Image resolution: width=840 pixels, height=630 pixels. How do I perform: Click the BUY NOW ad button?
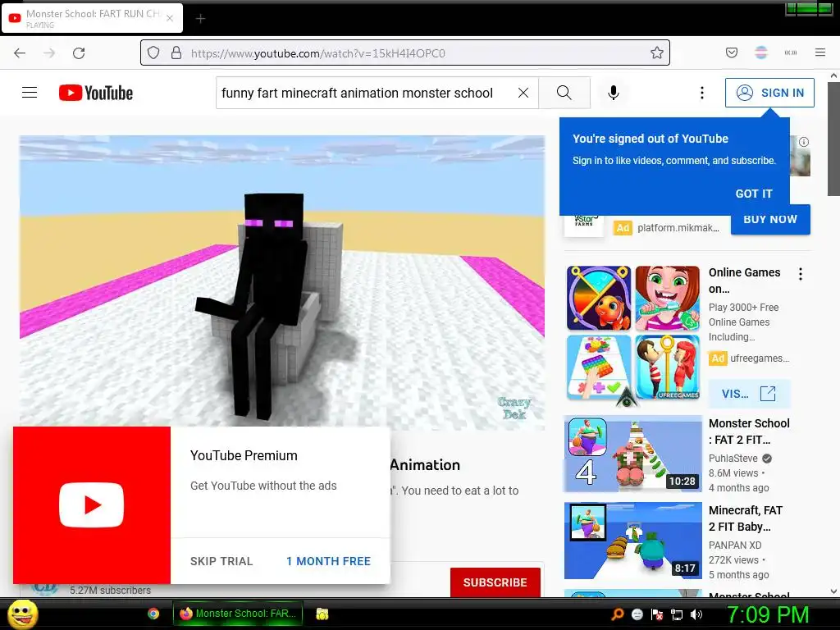(x=770, y=219)
